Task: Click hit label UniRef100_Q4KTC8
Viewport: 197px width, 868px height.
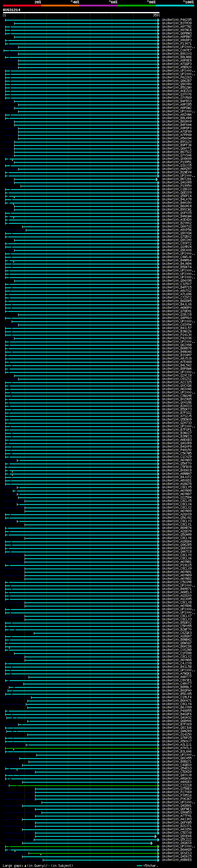Action: [x=176, y=551]
